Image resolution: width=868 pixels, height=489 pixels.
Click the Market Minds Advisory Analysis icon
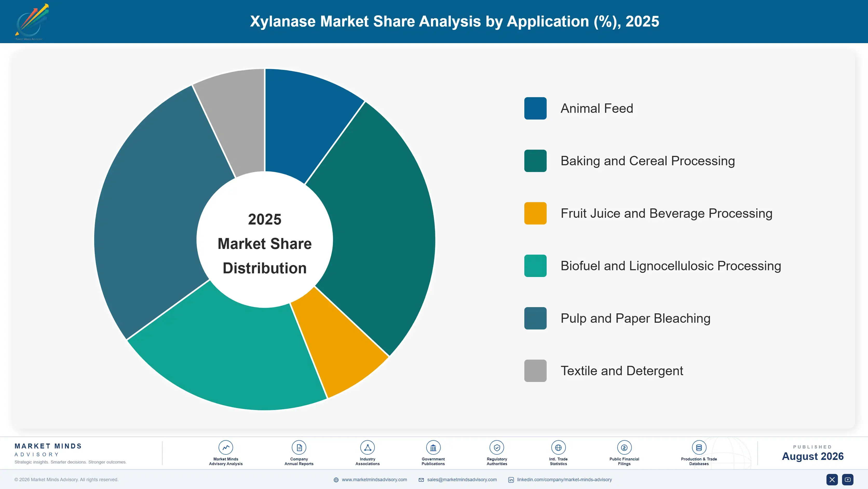(x=226, y=447)
